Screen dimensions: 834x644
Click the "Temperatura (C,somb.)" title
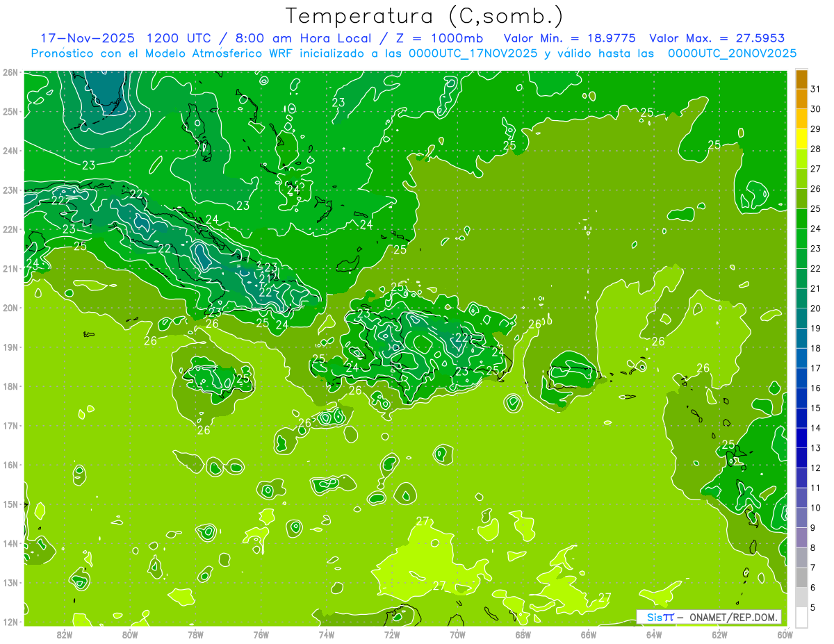424,16
